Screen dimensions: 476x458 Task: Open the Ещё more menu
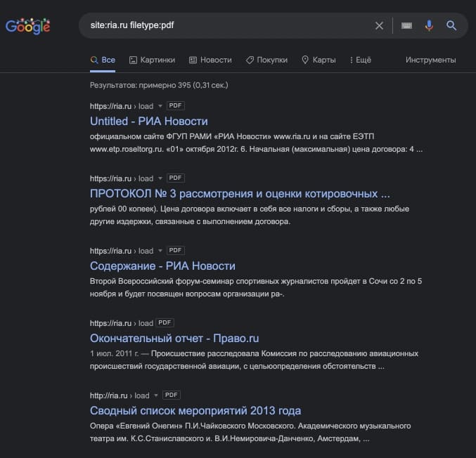[x=360, y=60]
